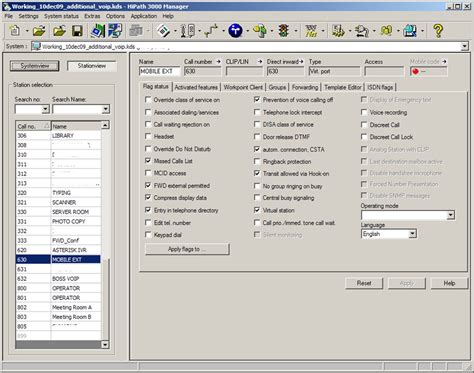474x373 pixels.
Task: Click the second open-folder toolbar icon
Action: pyautogui.click(x=59, y=31)
